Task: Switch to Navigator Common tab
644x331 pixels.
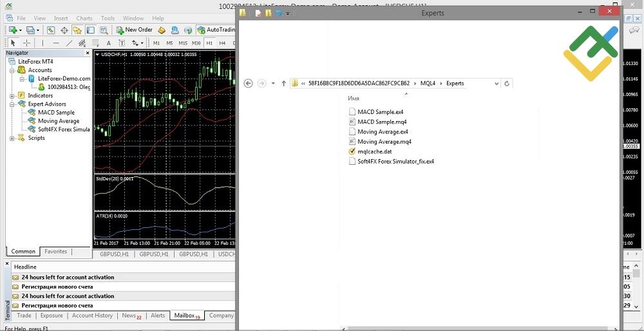Action: (x=23, y=252)
